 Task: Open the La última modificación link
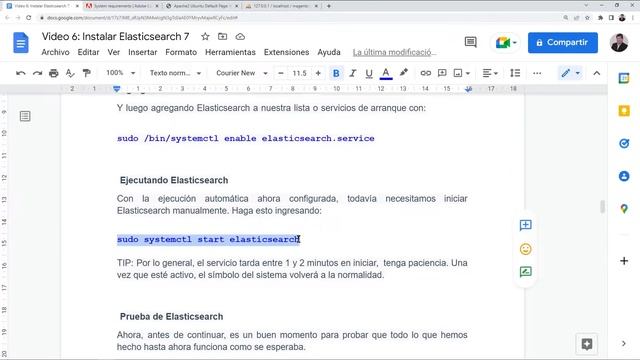click(x=394, y=52)
